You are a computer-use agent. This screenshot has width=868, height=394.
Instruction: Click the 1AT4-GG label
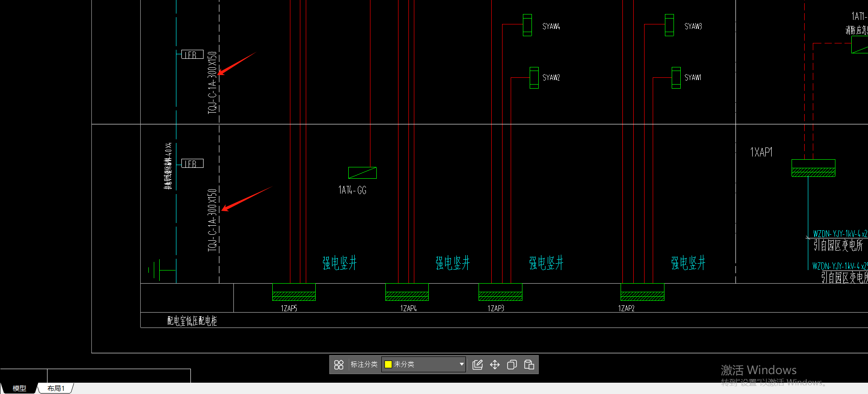pos(353,190)
